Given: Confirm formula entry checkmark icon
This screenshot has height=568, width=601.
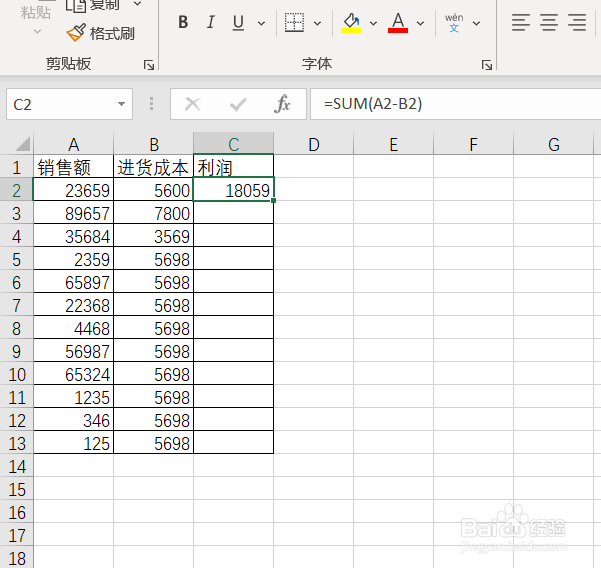Looking at the screenshot, I should click(x=238, y=104).
